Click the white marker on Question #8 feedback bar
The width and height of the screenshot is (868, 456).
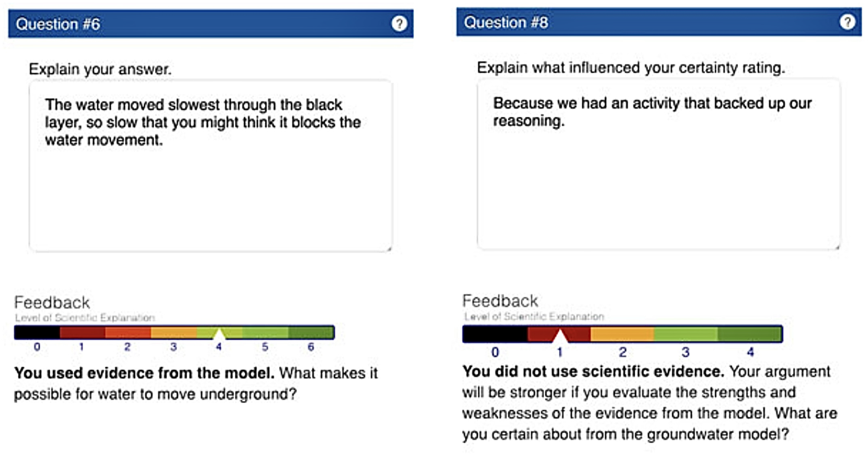(560, 336)
